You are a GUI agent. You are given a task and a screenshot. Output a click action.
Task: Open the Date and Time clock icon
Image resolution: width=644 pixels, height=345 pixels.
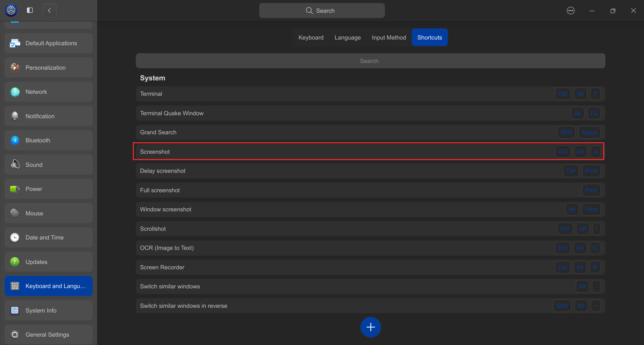(15, 237)
